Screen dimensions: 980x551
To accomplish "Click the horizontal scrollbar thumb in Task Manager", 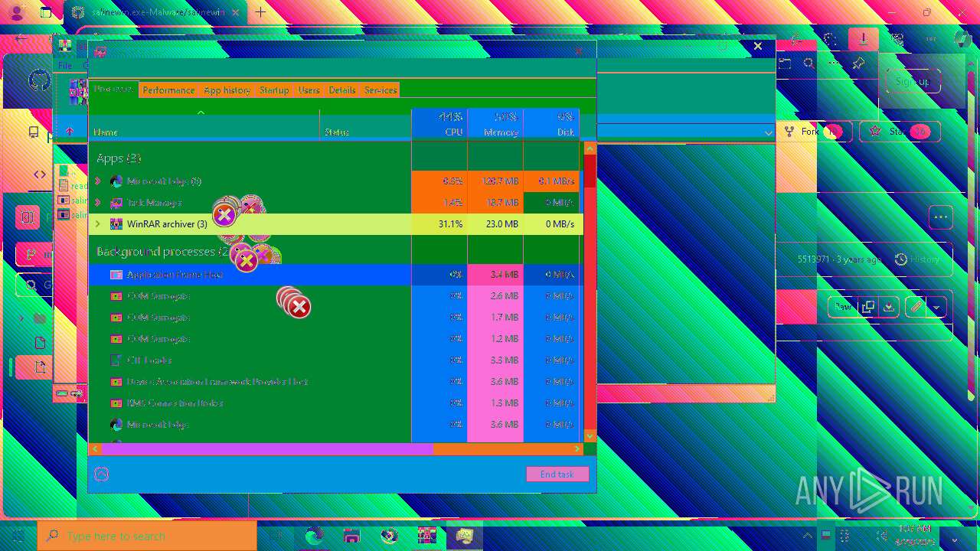I will [x=267, y=448].
